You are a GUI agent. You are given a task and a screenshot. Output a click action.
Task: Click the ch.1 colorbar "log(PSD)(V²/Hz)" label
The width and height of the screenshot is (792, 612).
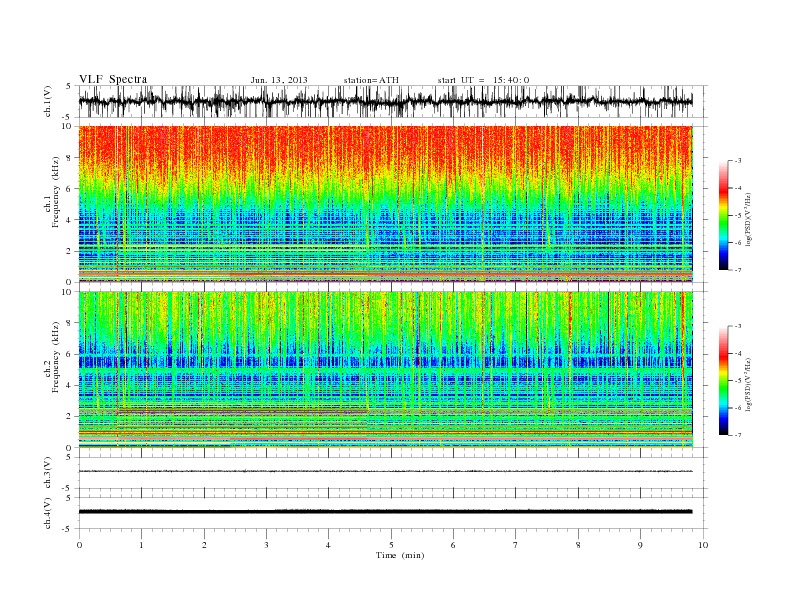tap(749, 220)
